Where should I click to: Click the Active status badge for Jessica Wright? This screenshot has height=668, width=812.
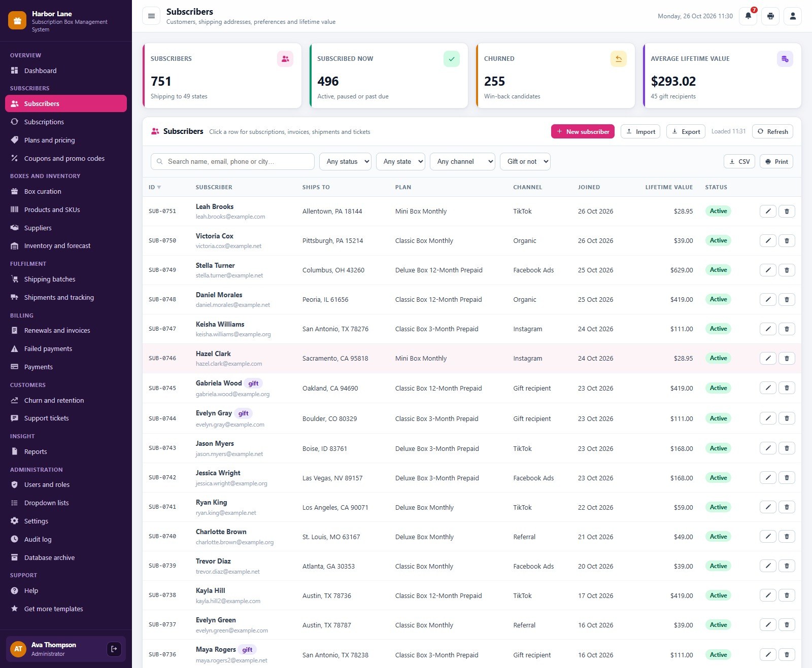click(718, 478)
